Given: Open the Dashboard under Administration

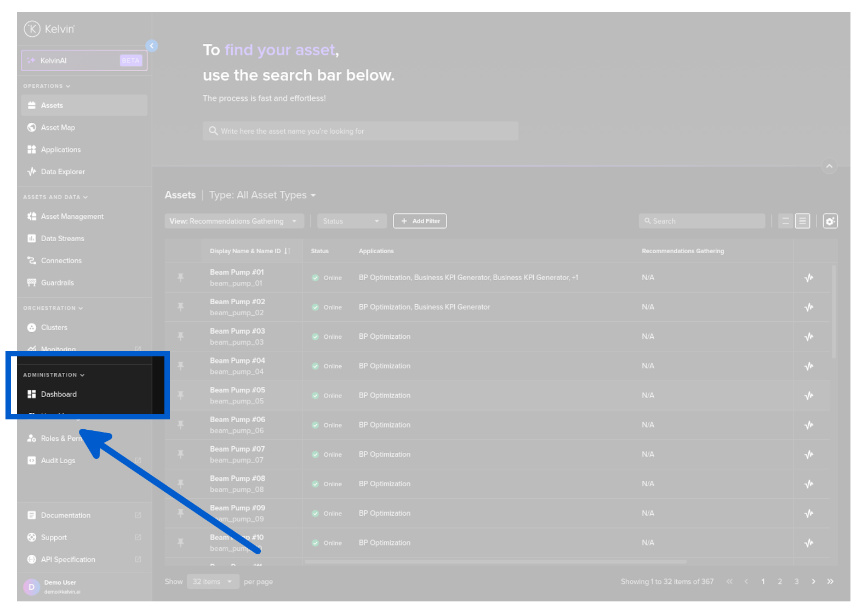Looking at the screenshot, I should 59,394.
